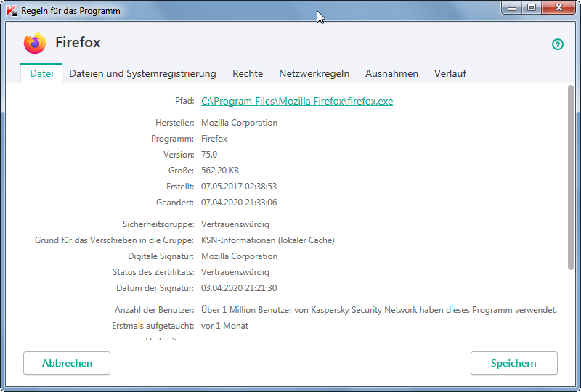581x392 pixels.
Task: Click the Status des Zertifikats value Vertrauenswürdig
Action: (235, 272)
